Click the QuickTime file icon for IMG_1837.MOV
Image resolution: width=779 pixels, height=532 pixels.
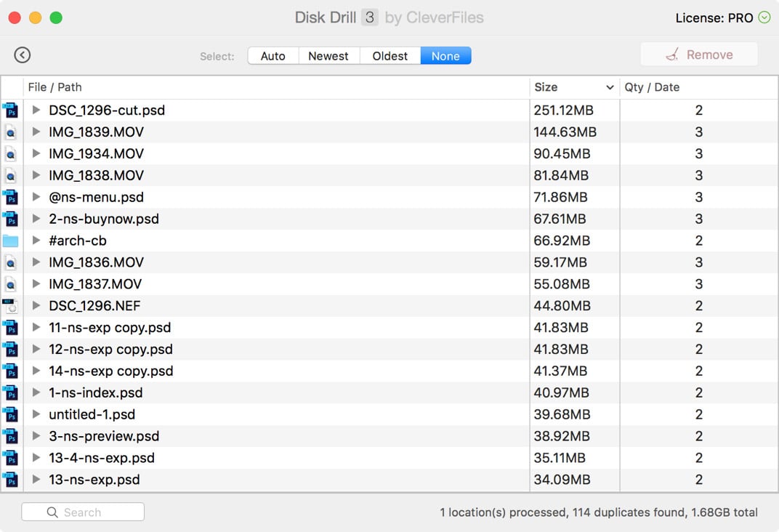pyautogui.click(x=11, y=284)
